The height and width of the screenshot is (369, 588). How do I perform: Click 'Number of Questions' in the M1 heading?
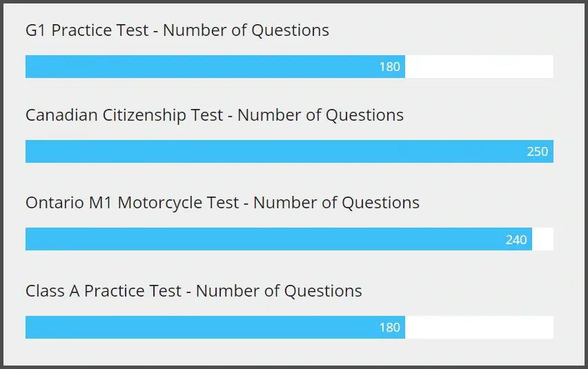(x=336, y=203)
